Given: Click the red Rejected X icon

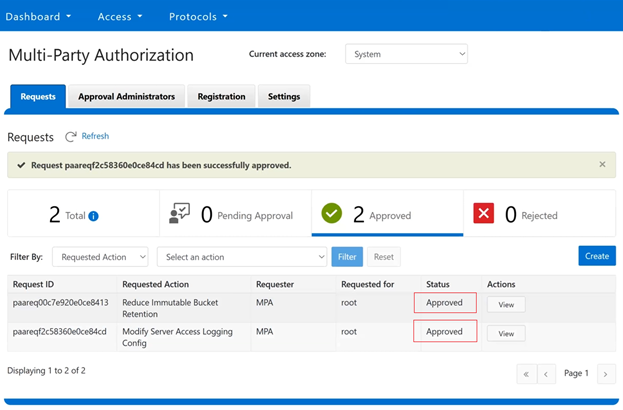Looking at the screenshot, I should point(484,214).
